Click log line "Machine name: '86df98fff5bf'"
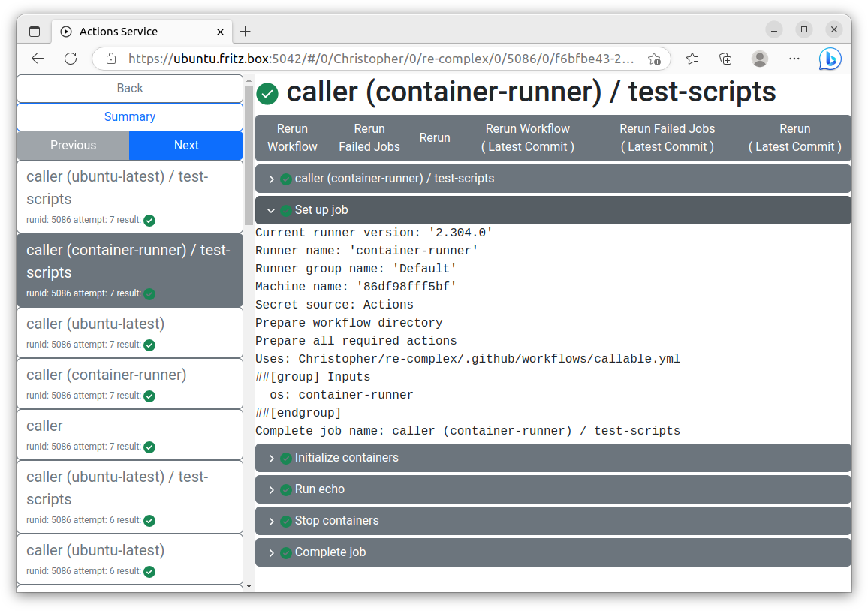 (x=356, y=287)
